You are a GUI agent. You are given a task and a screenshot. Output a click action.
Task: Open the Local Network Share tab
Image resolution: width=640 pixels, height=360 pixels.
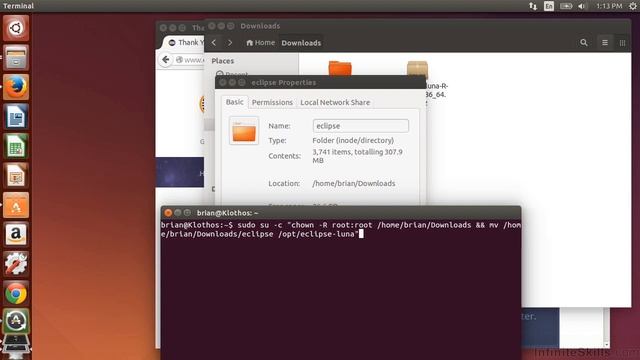335,102
